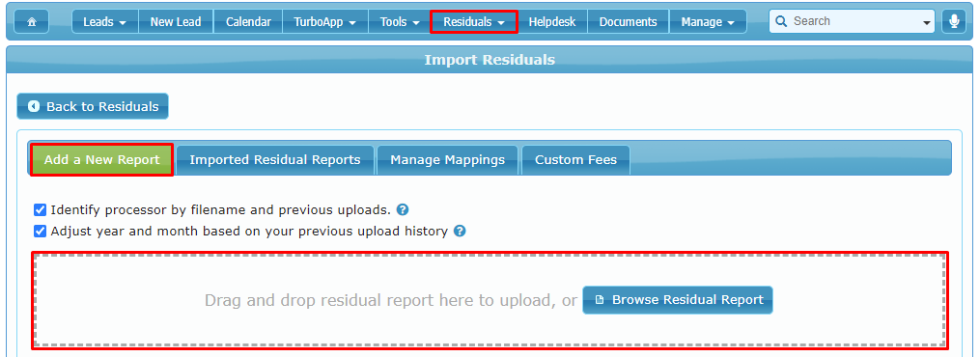Image resolution: width=980 pixels, height=357 pixels.
Task: Open the Leads dropdown menu
Action: click(x=105, y=22)
